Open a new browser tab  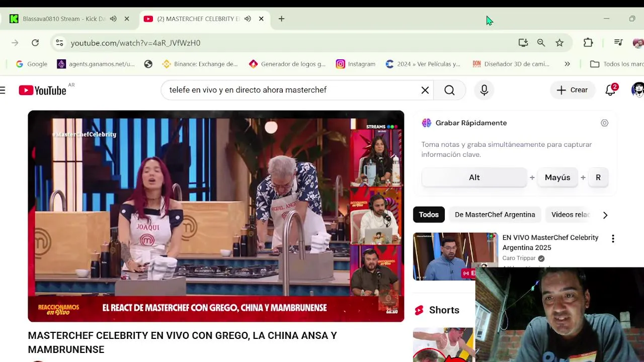pyautogui.click(x=281, y=19)
